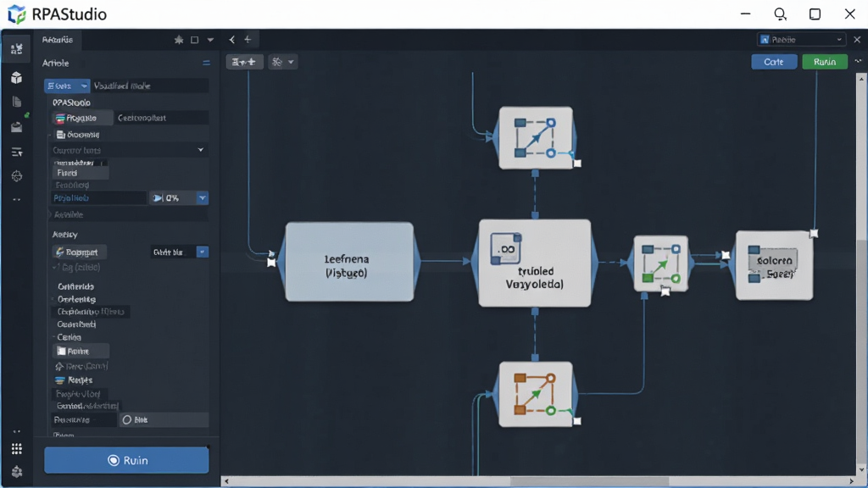
Task: Click the document pages icon in the left sidebar
Action: (17, 102)
